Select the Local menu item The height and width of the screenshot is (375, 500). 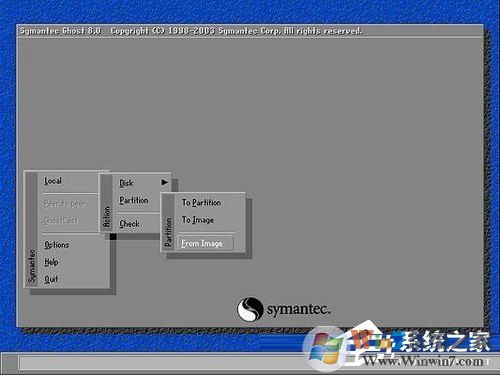click(x=53, y=181)
